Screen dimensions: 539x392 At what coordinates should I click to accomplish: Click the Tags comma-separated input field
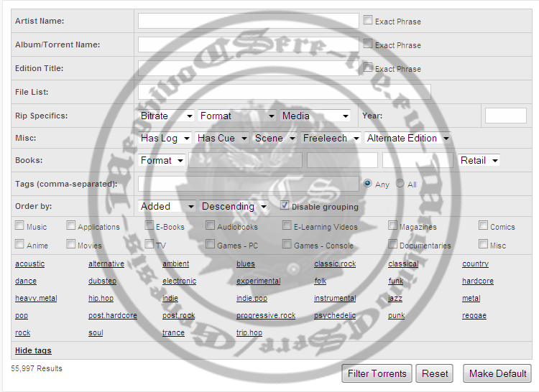point(248,184)
